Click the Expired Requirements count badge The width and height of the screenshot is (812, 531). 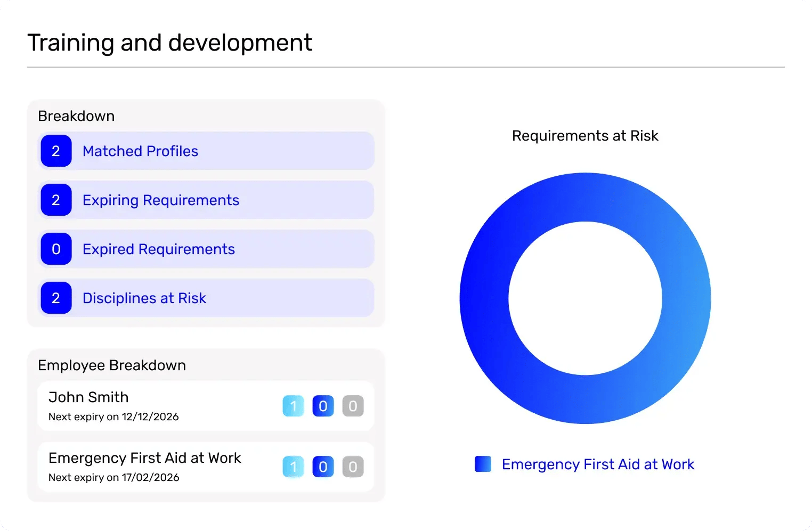(x=55, y=249)
